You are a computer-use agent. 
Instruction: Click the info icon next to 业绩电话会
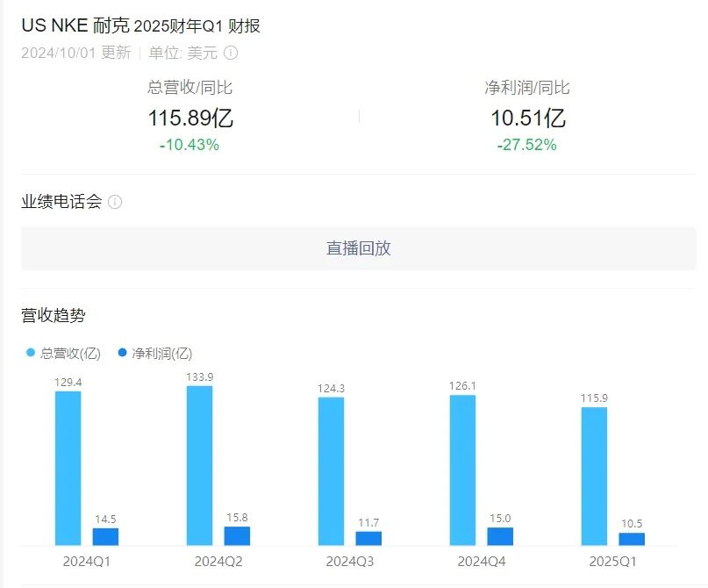coord(115,202)
